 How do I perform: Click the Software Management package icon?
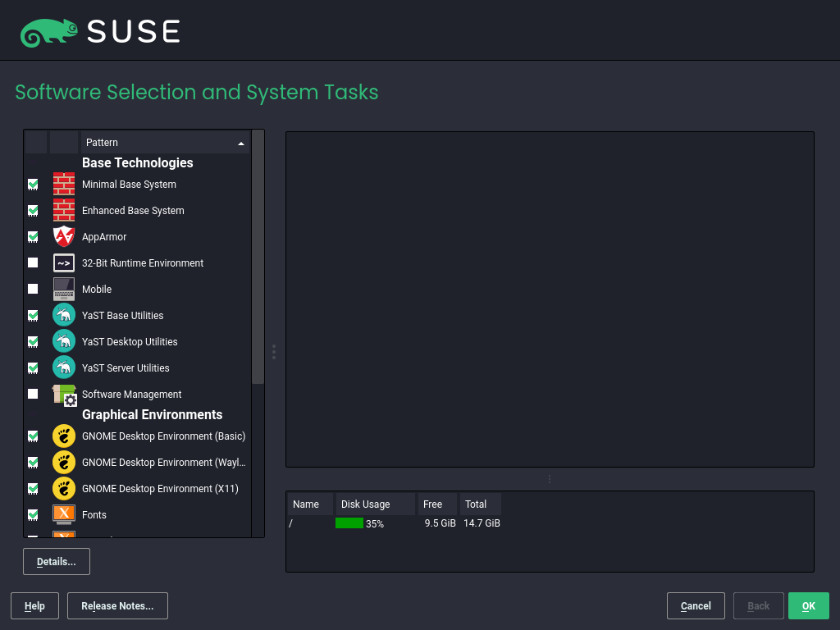64,395
